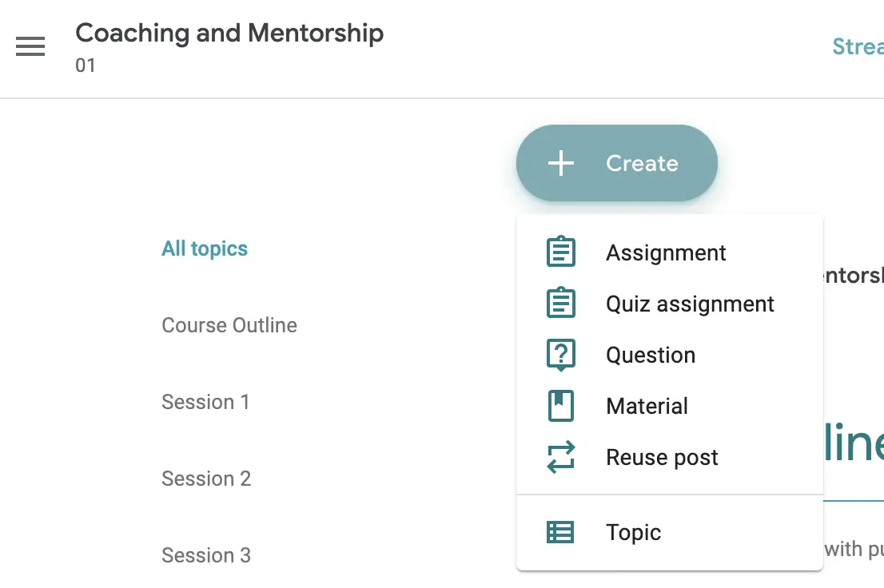Filter by All topics
Viewport: 884px width, 588px height.
(x=205, y=248)
